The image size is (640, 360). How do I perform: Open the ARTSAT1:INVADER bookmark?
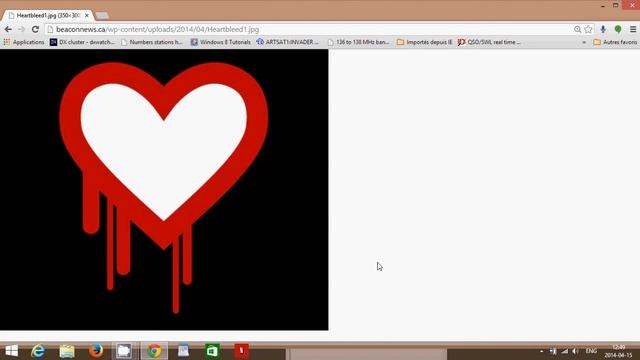pyautogui.click(x=288, y=42)
